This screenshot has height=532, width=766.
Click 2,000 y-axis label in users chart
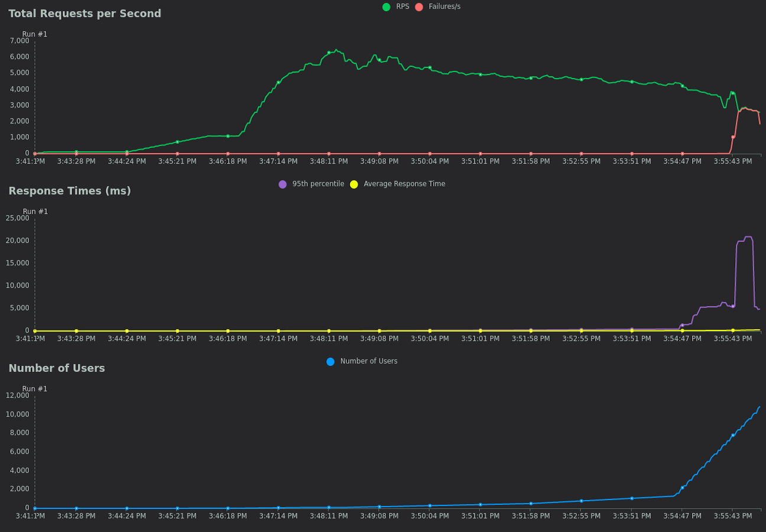(20, 489)
